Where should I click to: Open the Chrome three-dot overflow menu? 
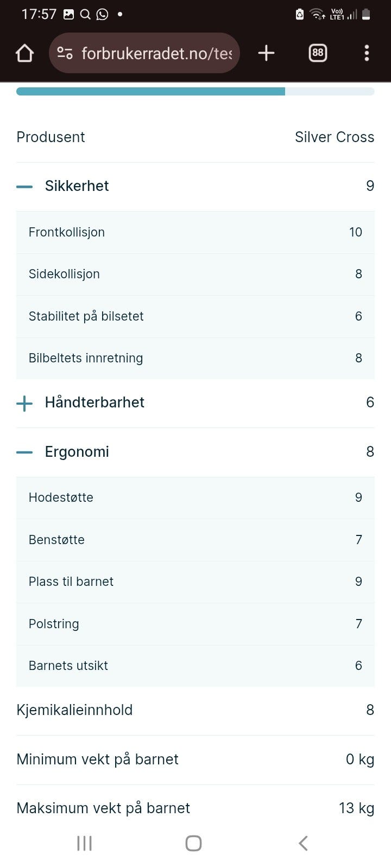coord(367,53)
